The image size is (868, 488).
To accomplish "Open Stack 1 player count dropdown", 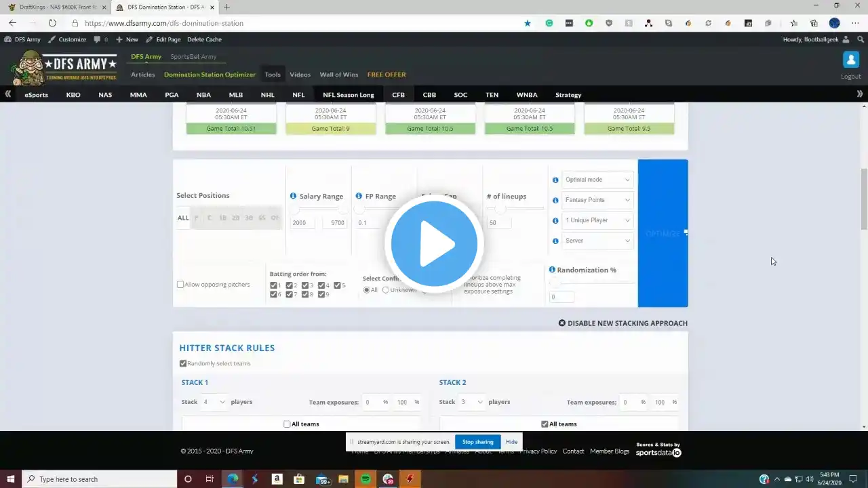I will tap(213, 402).
